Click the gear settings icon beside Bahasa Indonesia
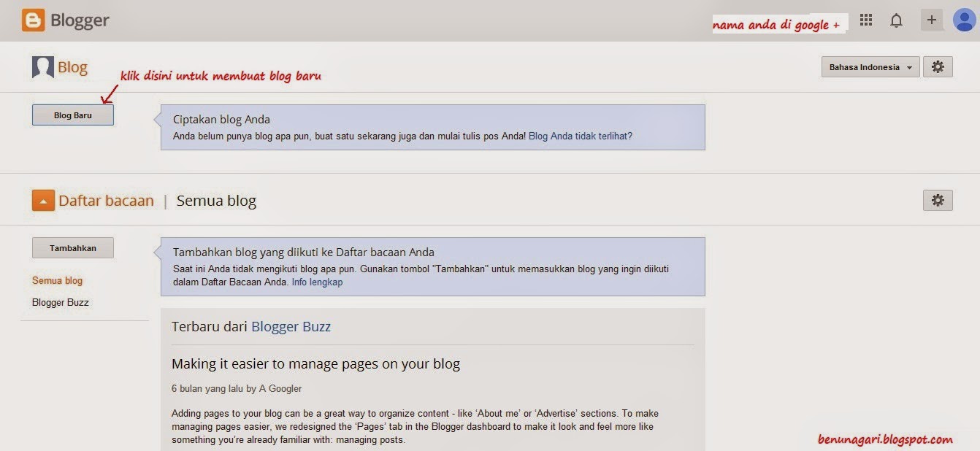Viewport: 980px width, 451px height. coord(938,67)
